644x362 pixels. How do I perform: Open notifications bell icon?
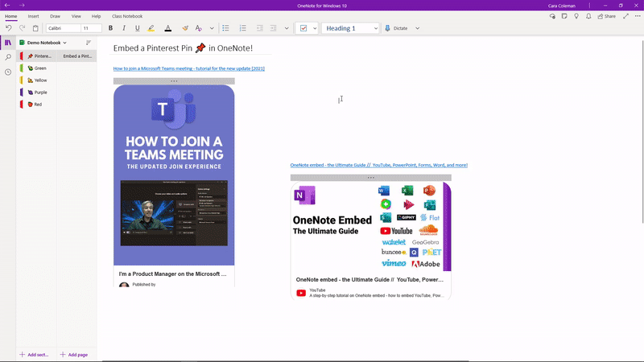pyautogui.click(x=589, y=16)
